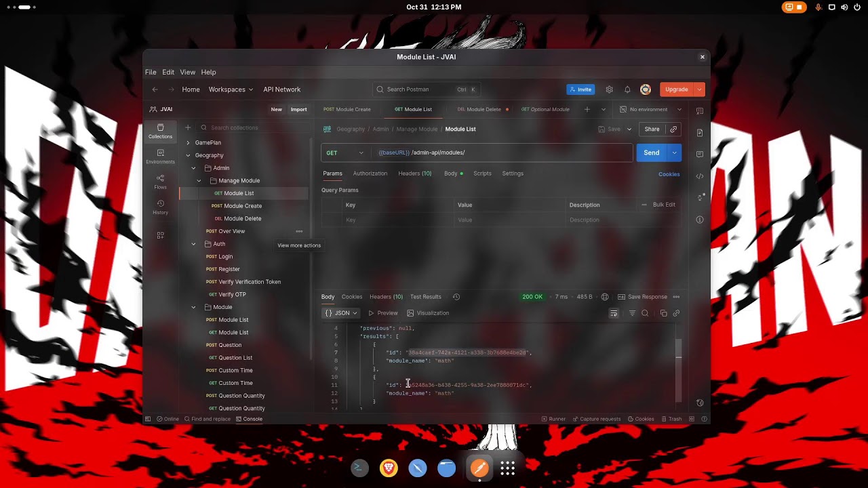Screen dimensions: 868x488
Task: Click the Search Postman field
Action: tap(427, 89)
